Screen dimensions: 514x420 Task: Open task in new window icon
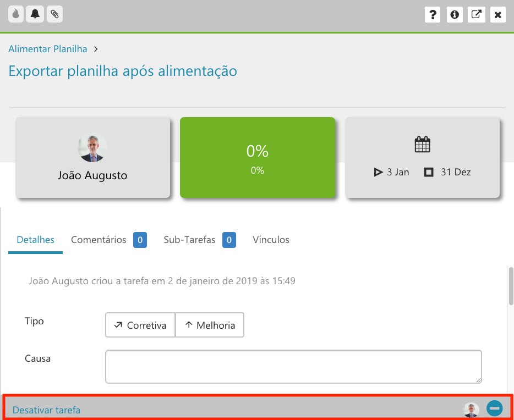476,15
